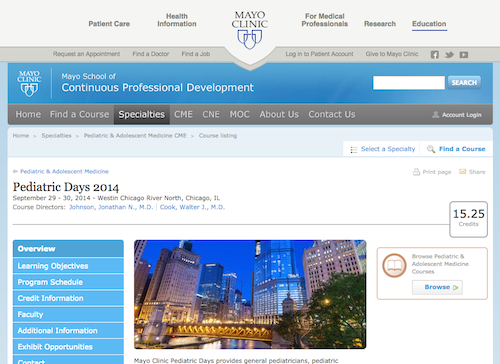
Task: Select Faculty in side menu
Action: point(68,314)
